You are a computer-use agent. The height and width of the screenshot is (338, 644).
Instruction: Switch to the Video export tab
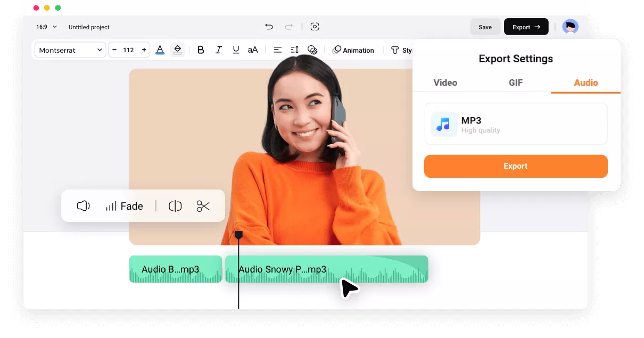(x=445, y=83)
